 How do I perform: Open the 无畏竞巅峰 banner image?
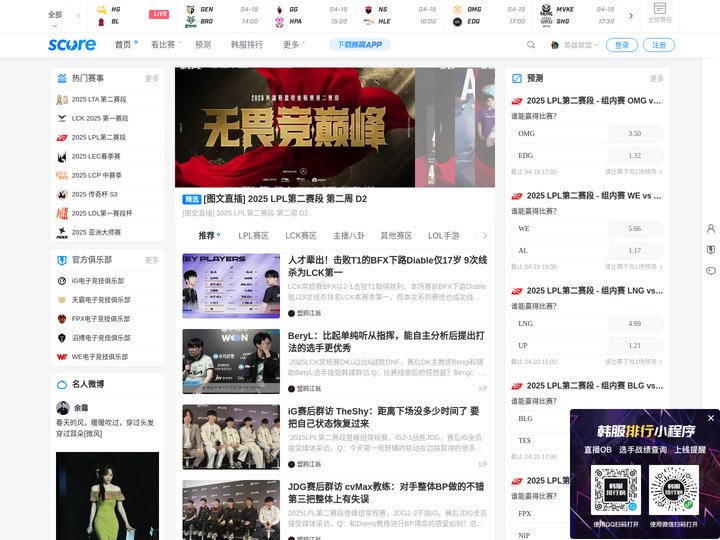click(x=295, y=127)
